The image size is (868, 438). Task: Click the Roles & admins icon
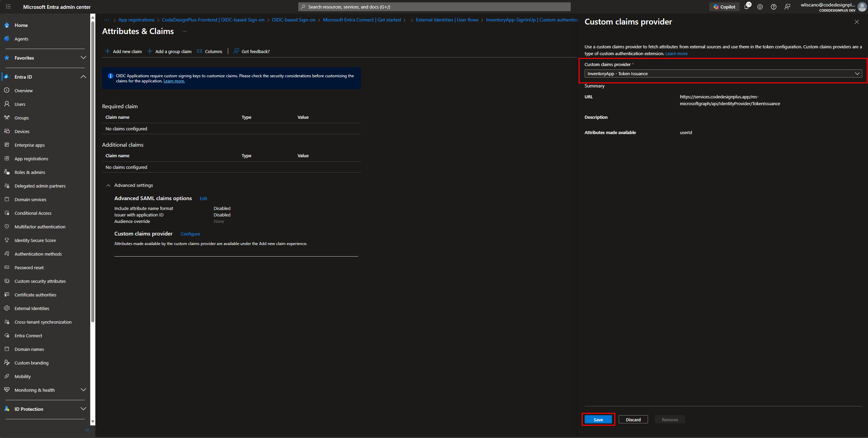point(7,172)
